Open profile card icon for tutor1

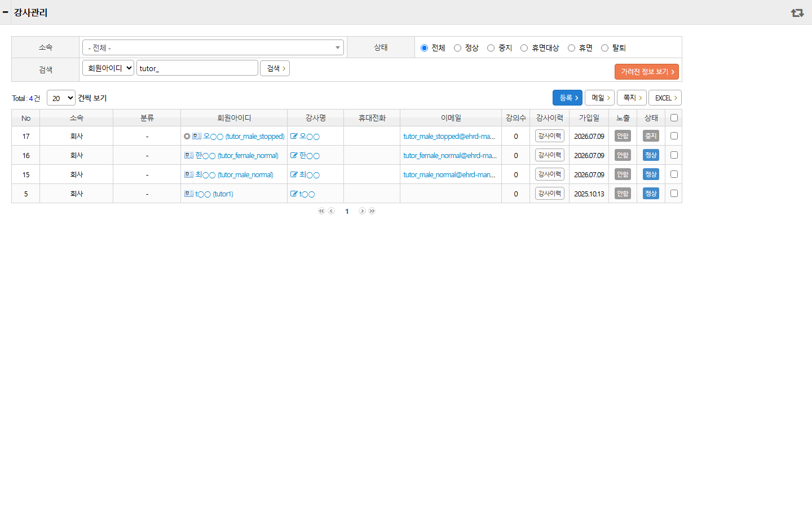189,194
